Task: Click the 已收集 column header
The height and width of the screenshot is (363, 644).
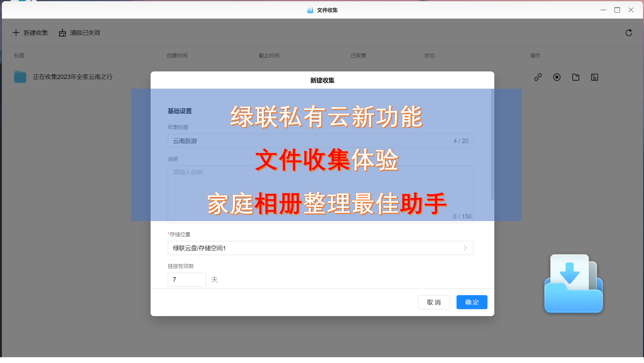Action: tap(358, 55)
